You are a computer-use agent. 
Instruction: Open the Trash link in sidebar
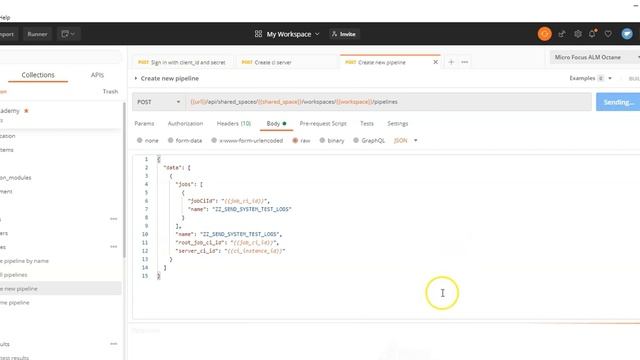(110, 91)
